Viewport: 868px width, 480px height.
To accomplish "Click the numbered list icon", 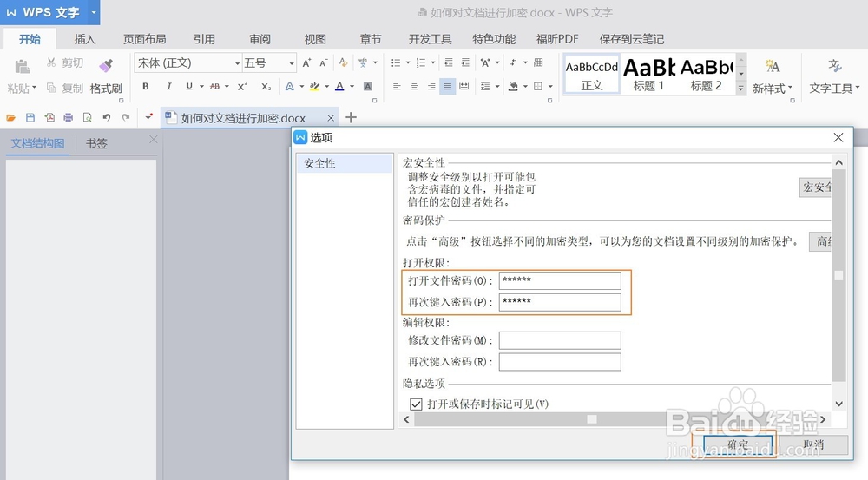I will (x=421, y=63).
